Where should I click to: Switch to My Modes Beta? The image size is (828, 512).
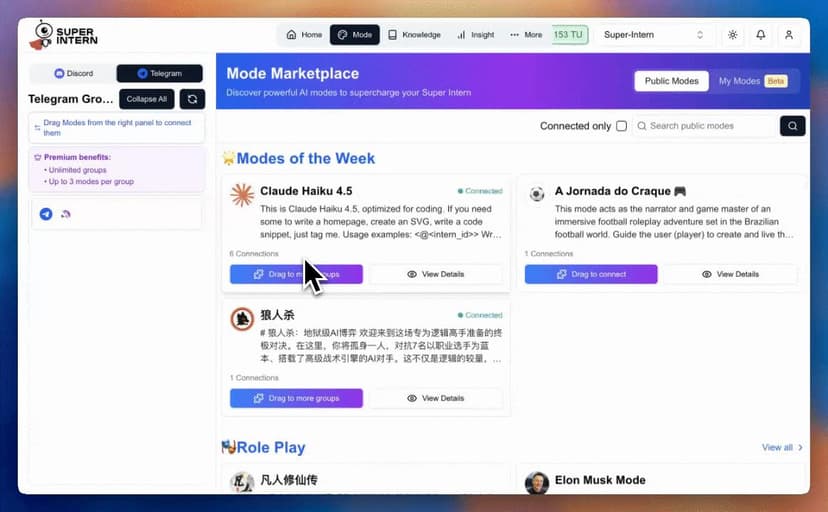751,81
